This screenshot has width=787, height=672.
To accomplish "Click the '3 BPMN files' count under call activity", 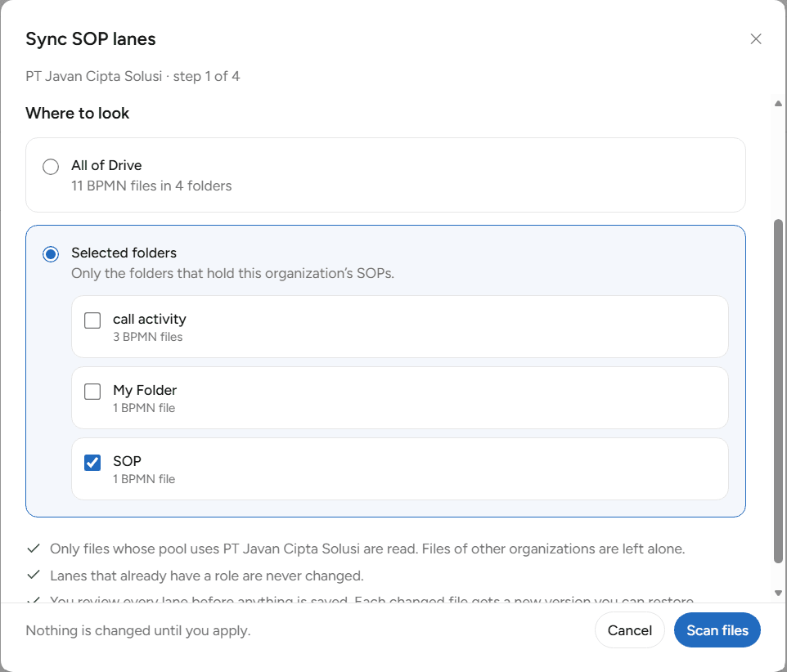I will (147, 337).
